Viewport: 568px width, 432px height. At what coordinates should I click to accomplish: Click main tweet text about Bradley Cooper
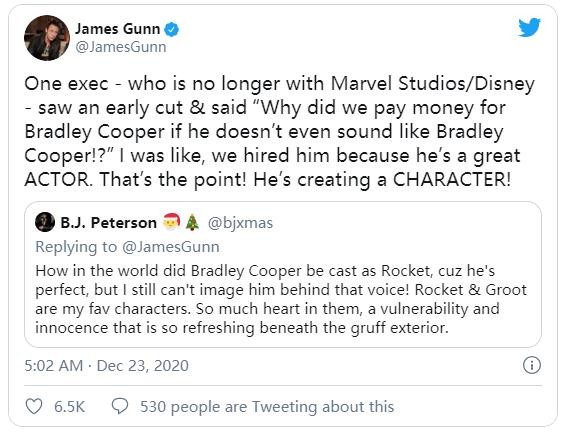tap(280, 131)
